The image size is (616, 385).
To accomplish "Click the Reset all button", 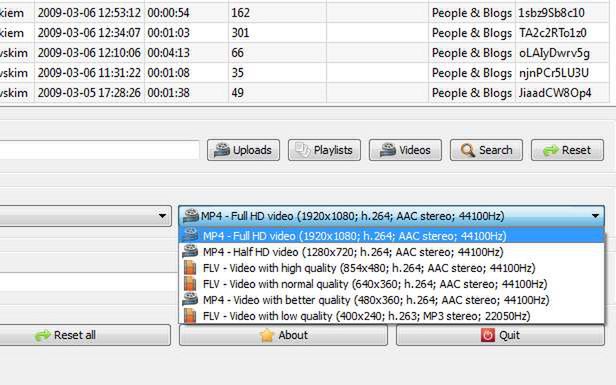I will tap(85, 335).
